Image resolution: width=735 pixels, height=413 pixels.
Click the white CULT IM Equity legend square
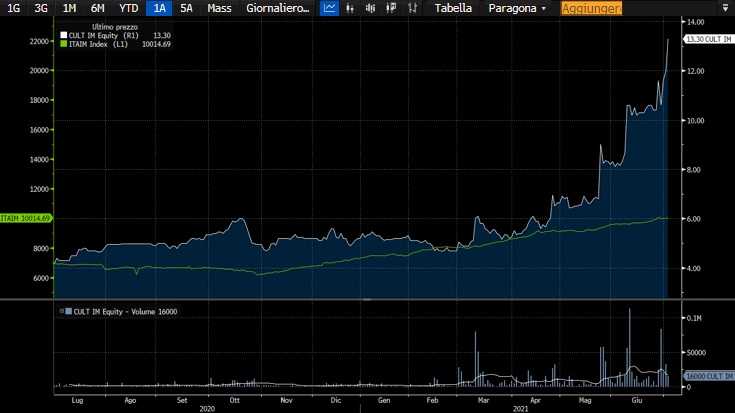pos(64,35)
